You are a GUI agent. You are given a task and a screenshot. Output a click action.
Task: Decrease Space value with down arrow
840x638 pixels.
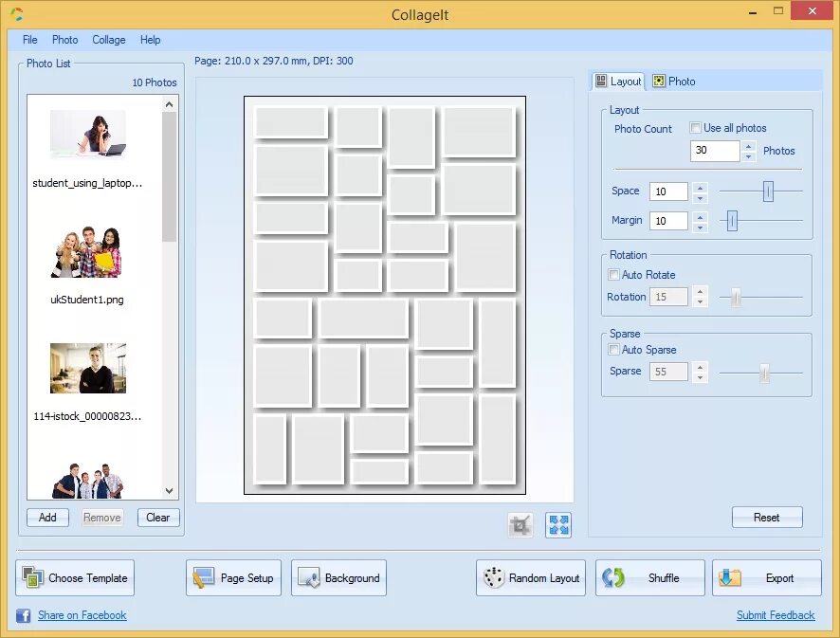pos(701,197)
